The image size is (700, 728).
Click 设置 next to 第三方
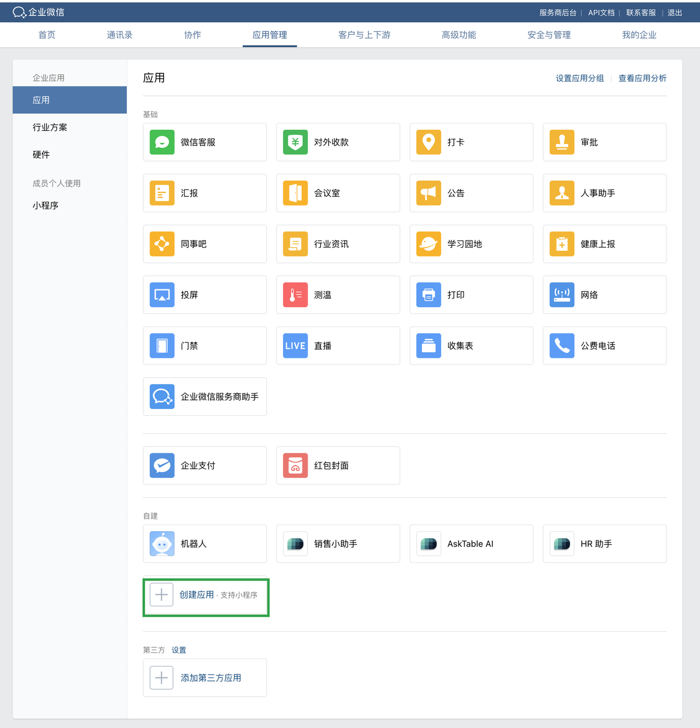click(x=179, y=650)
